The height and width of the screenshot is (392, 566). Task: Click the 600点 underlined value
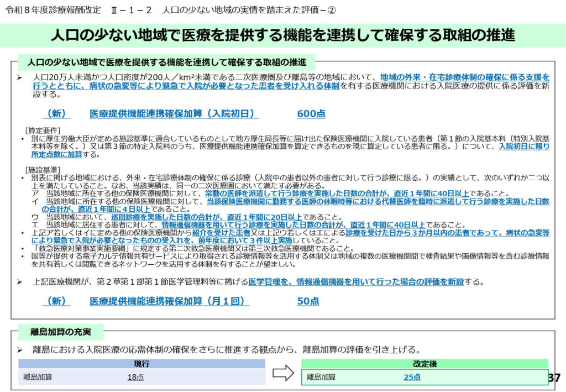click(311, 114)
